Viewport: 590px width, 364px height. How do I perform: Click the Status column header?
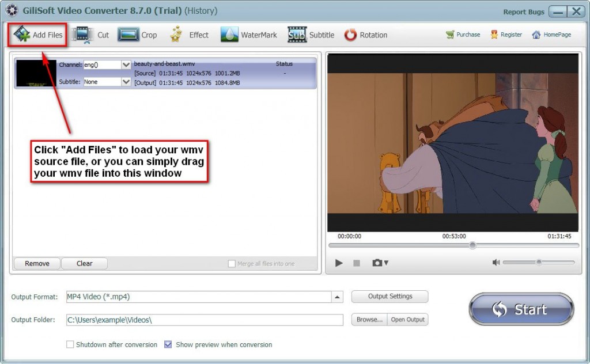click(284, 63)
